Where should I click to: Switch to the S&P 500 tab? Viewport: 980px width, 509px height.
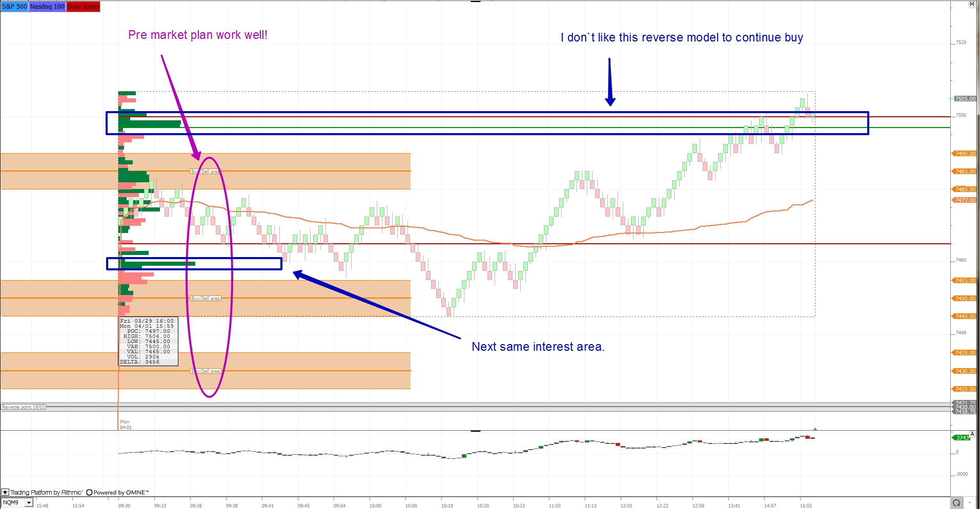coord(14,7)
